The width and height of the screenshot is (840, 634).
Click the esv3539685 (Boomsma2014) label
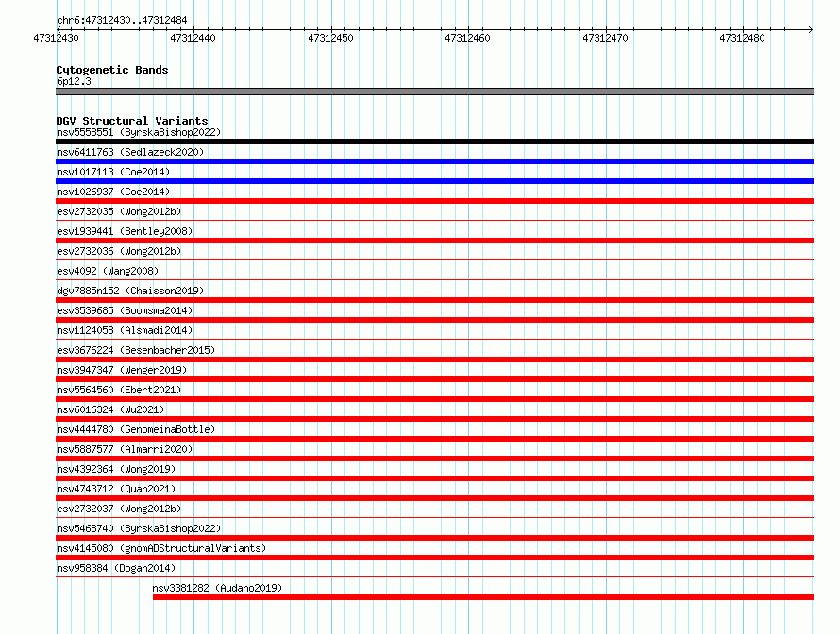125,310
